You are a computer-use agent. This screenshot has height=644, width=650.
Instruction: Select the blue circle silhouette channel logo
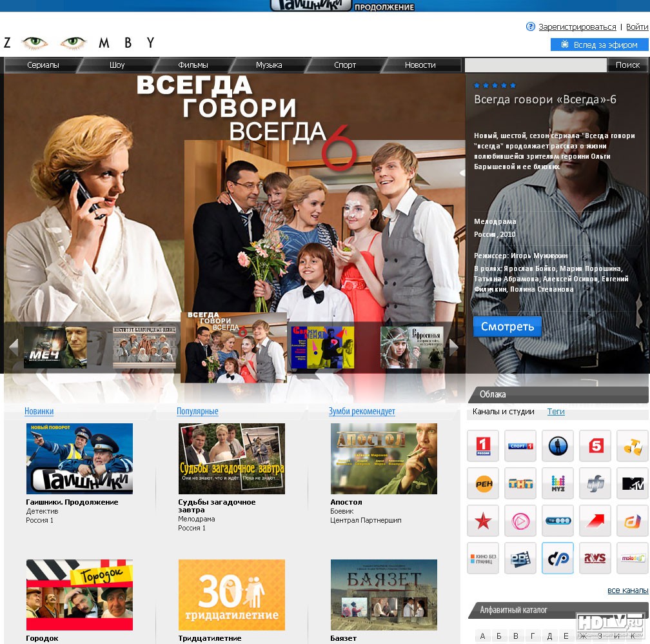[x=558, y=446]
